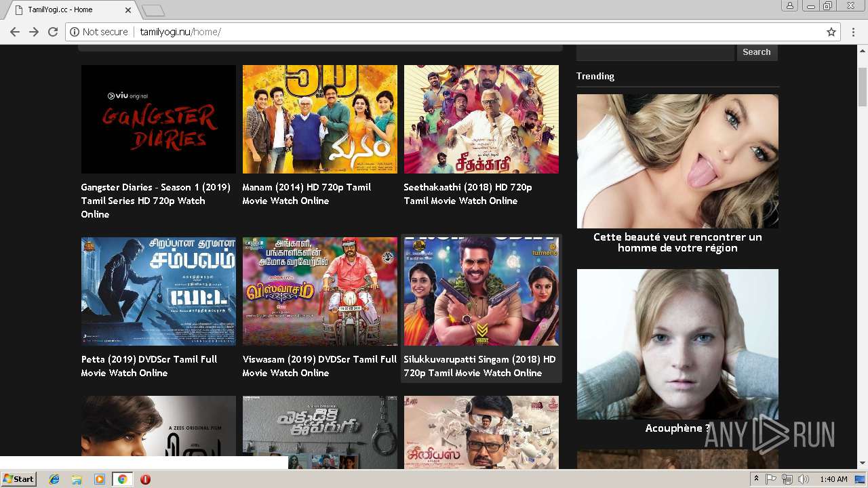Viewport: 868px width, 488px height.
Task: Click the scrollbar up arrow
Action: 863,49
